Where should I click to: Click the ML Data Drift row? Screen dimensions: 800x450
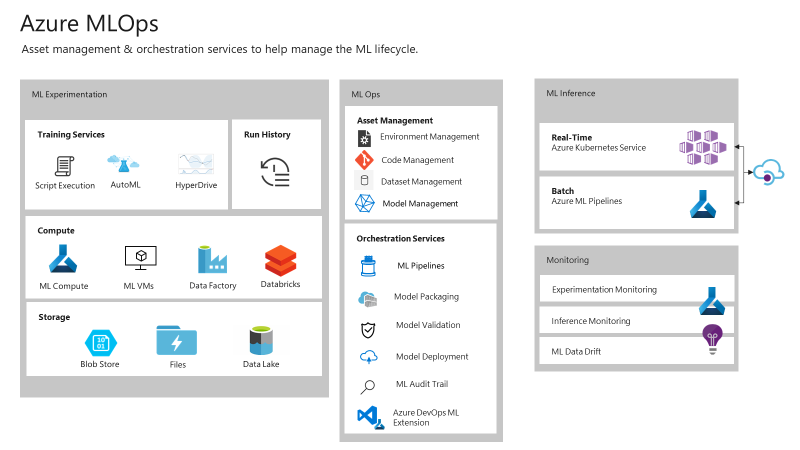click(x=637, y=351)
